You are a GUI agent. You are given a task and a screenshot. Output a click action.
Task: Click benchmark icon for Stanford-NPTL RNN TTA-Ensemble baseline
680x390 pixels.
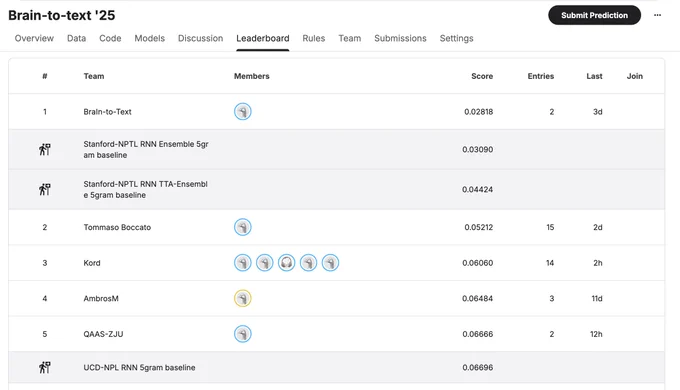coord(45,189)
